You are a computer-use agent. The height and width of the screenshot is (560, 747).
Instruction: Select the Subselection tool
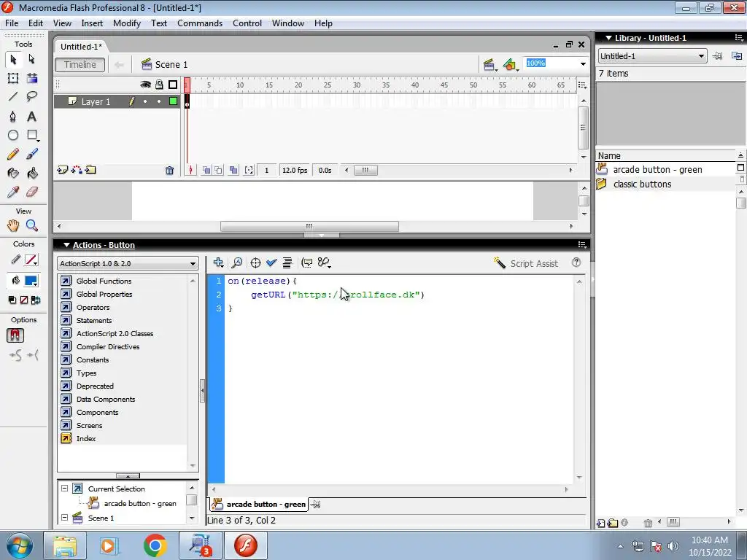[x=32, y=59]
